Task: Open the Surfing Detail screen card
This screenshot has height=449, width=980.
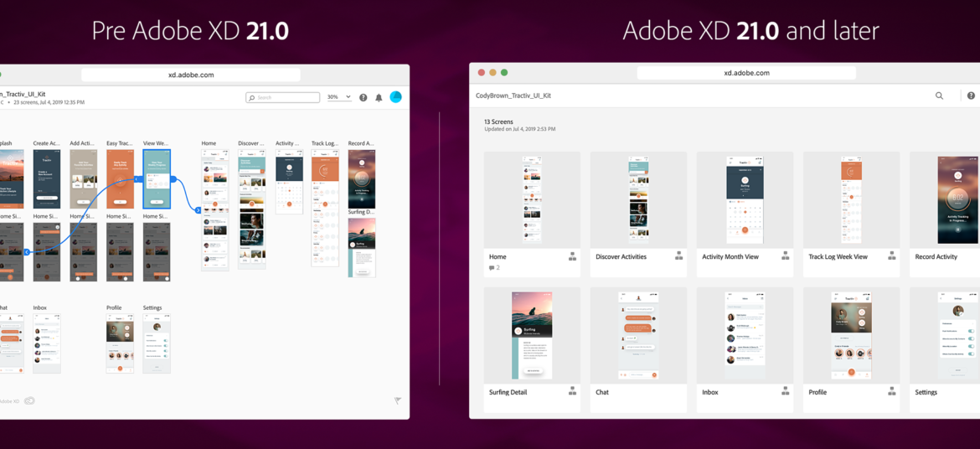Action: point(532,349)
